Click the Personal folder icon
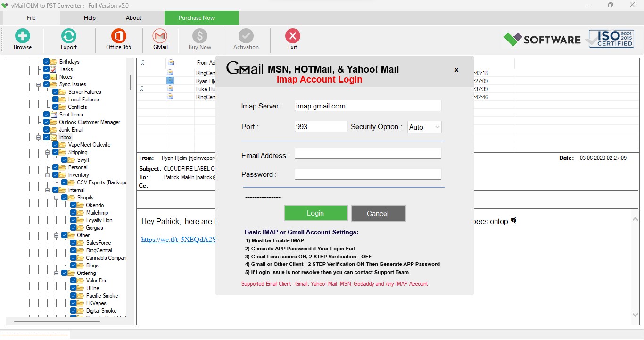Image resolution: width=644 pixels, height=340 pixels. [63, 167]
